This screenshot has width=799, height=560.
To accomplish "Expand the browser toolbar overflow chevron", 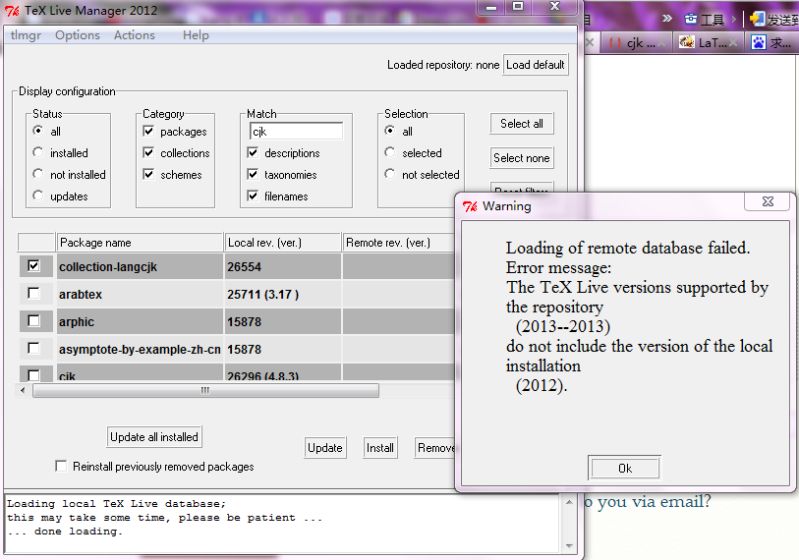I will click(x=667, y=19).
